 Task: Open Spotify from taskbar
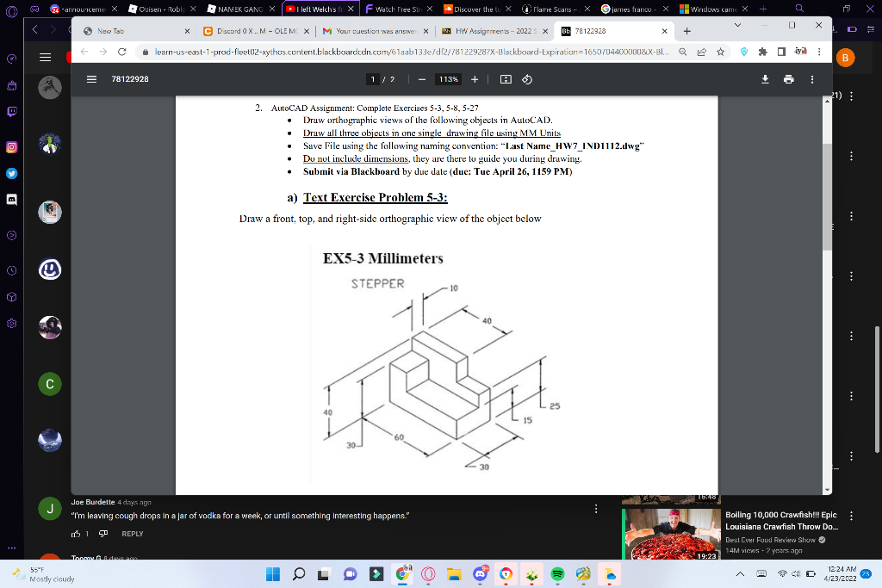tap(557, 574)
